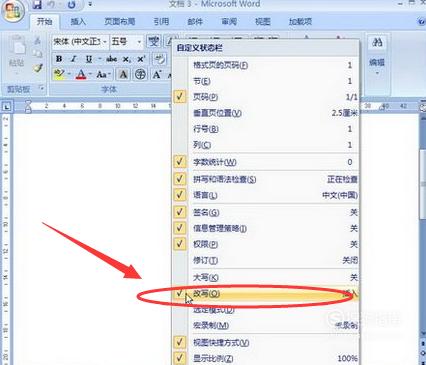Screen dimensions: 426x365
Task: Click the hourglass indent marker on ruler
Action: point(29,107)
